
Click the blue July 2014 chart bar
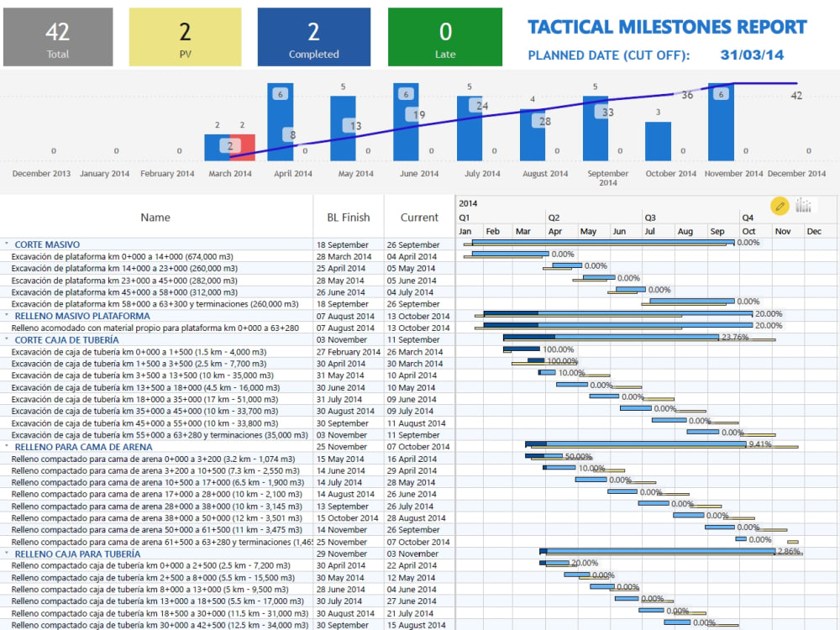[x=470, y=129]
